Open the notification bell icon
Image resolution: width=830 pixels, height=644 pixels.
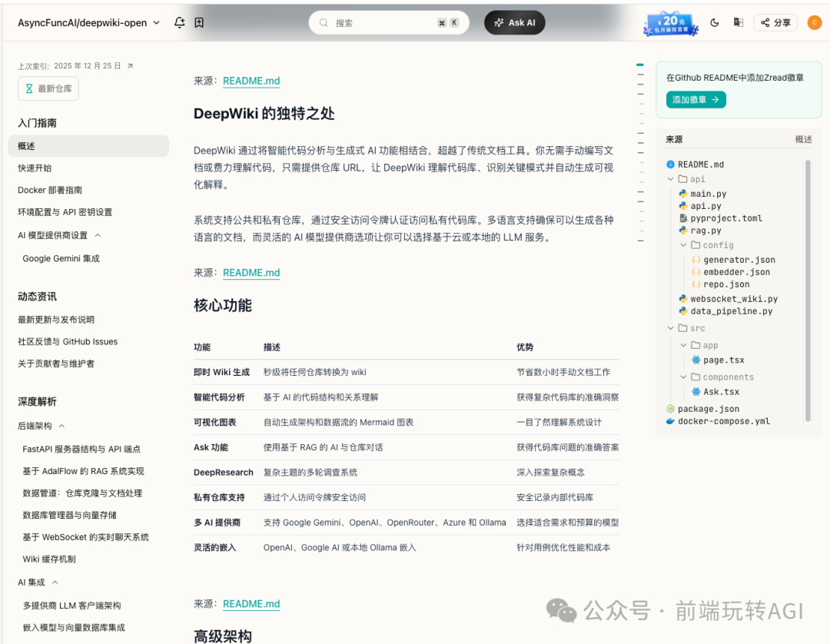[179, 22]
